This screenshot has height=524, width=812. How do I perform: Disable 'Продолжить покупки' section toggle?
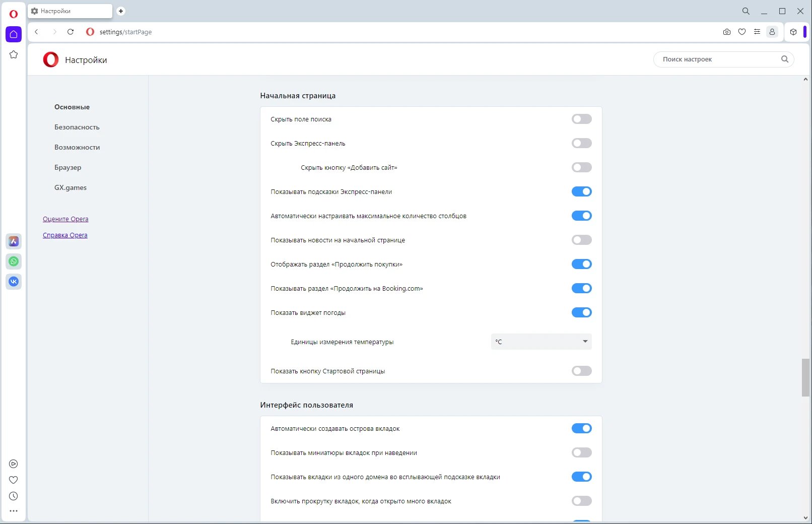click(x=582, y=264)
